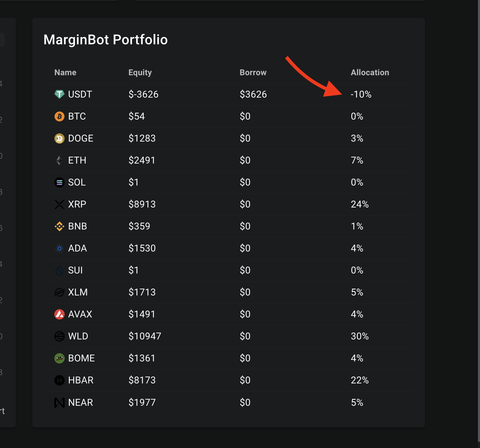Click the HBAR Hedera icon

point(59,380)
